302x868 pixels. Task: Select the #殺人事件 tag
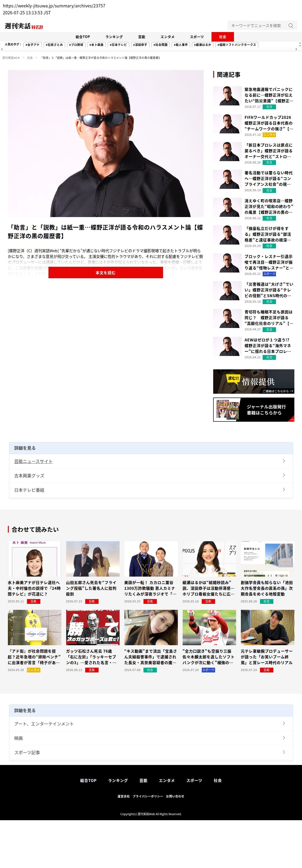click(181, 45)
